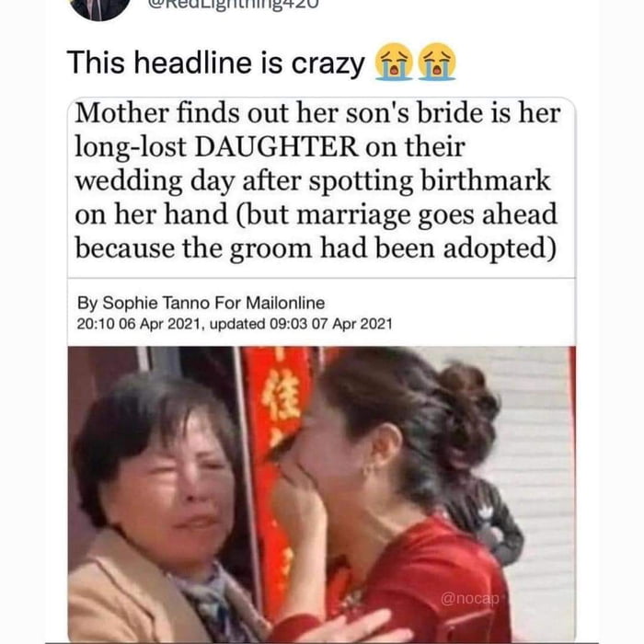Viewport: 644px width, 644px height.
Task: Open the @RedLightning420 username handle
Action: pyautogui.click(x=234, y=5)
